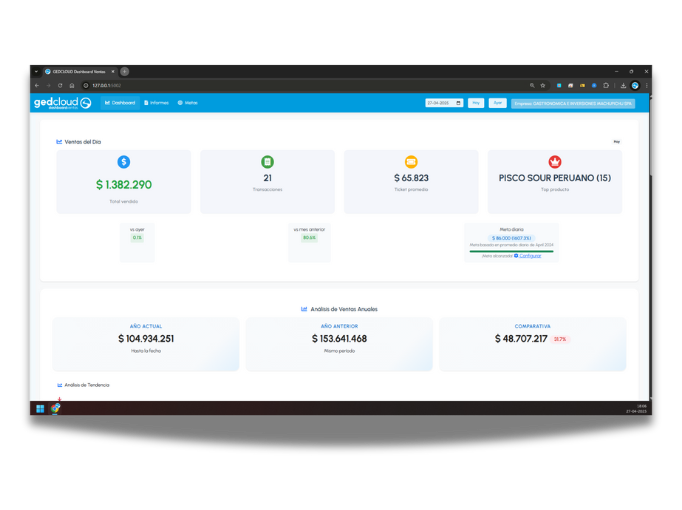Click the red crown Top producto icon
The height and width of the screenshot is (510, 682).
[x=555, y=162]
